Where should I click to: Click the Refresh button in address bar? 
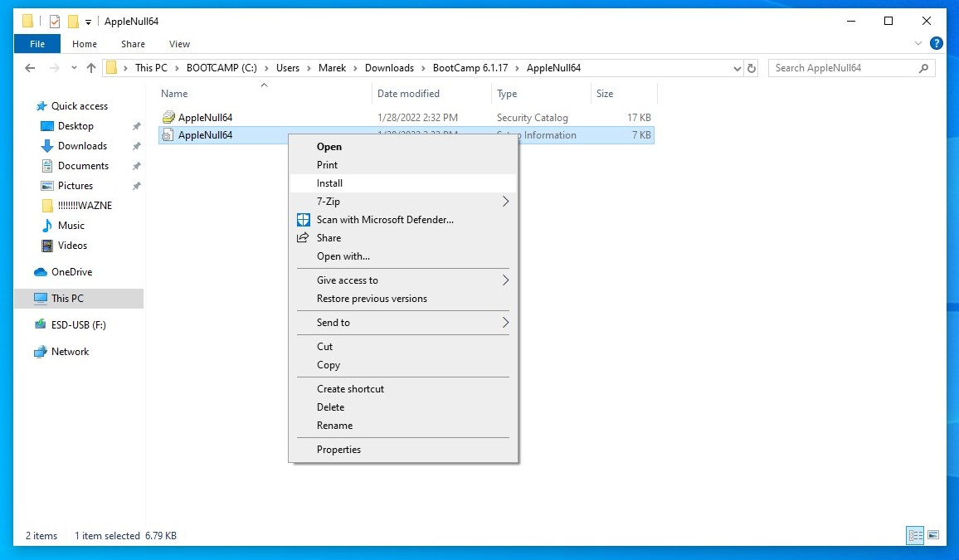(752, 69)
